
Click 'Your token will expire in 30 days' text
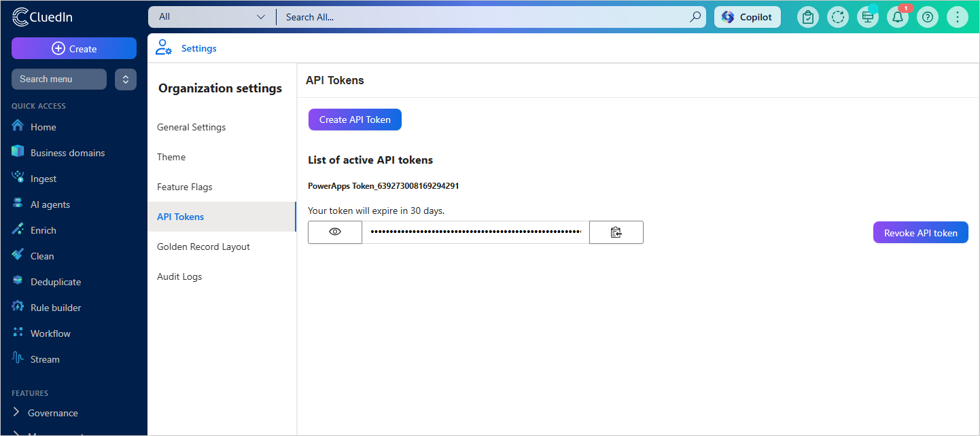tap(376, 211)
